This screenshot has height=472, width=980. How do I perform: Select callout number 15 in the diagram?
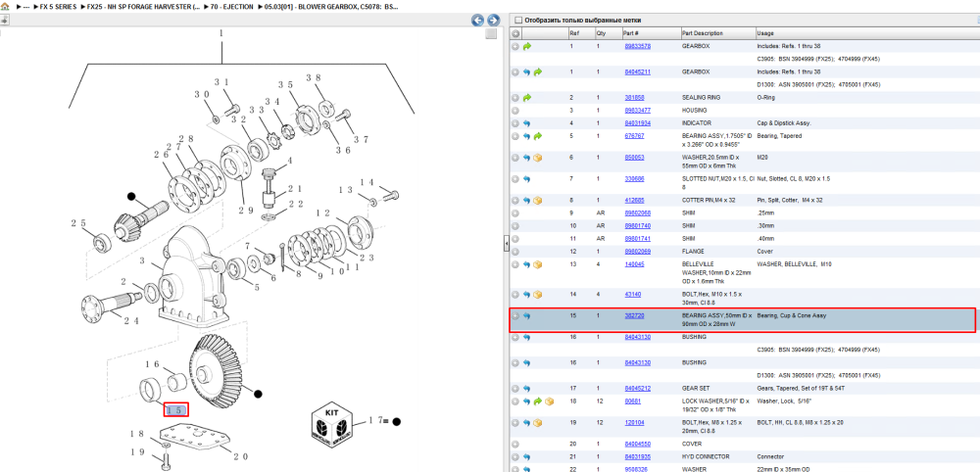[x=176, y=410]
